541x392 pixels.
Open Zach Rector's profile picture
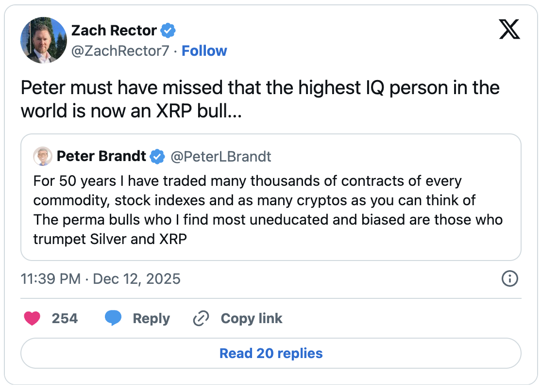(44, 40)
